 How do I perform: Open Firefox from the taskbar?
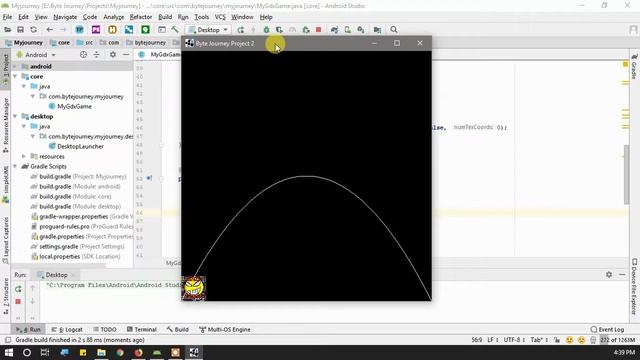tap(138, 352)
